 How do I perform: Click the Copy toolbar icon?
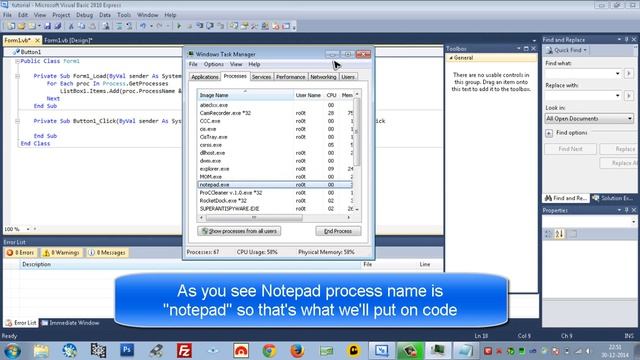pyautogui.click(x=82, y=26)
